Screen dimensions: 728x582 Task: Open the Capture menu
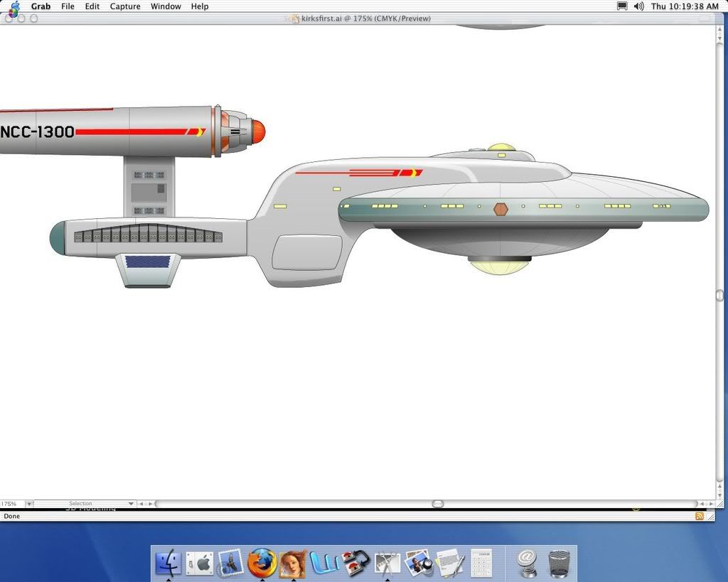tap(125, 6)
